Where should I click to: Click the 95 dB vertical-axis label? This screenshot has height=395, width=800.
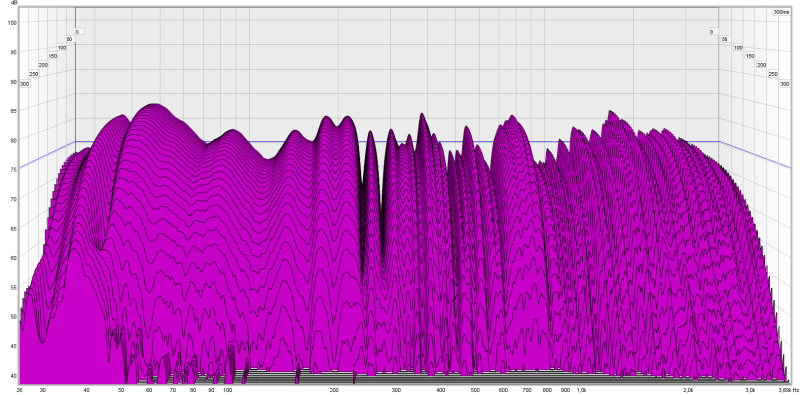click(15, 52)
